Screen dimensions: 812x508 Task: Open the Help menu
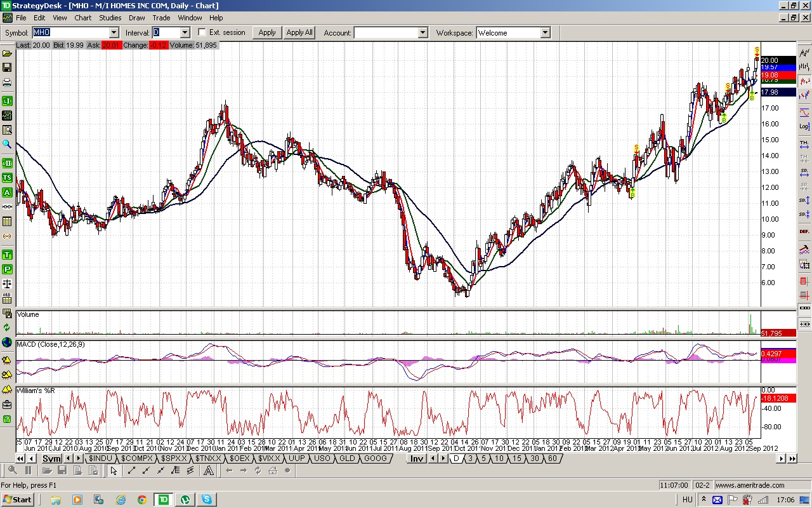(216, 18)
